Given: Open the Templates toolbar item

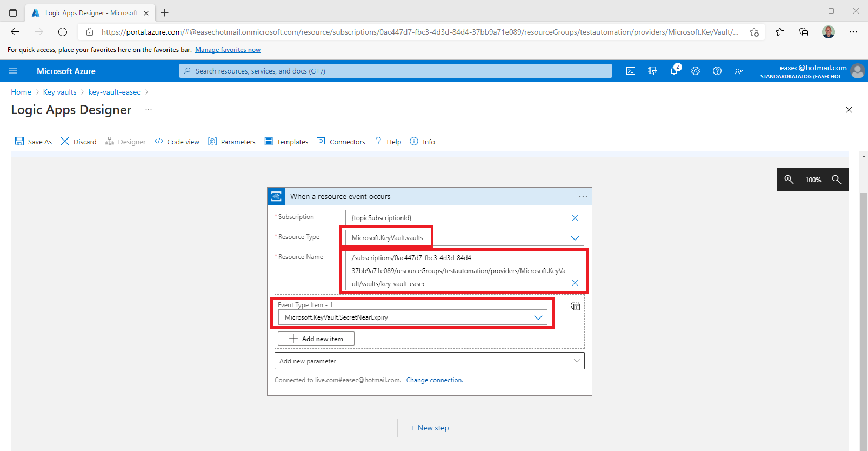Looking at the screenshot, I should (286, 142).
